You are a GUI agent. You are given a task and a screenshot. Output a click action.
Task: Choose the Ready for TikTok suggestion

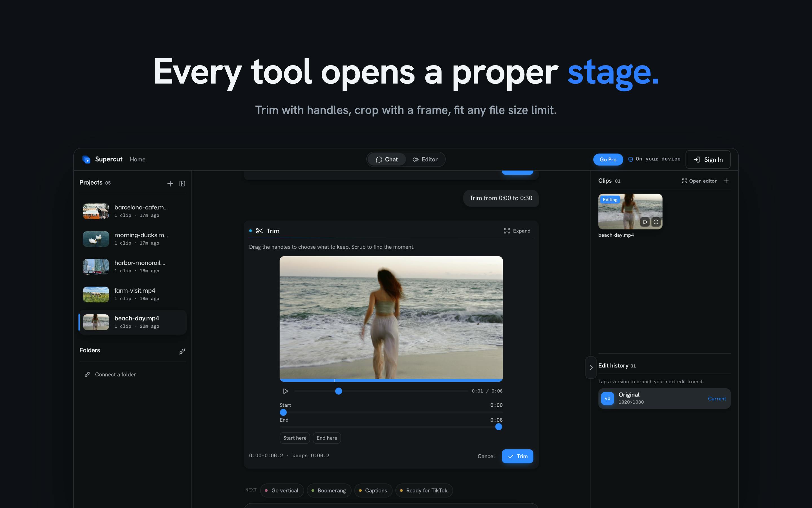(424, 491)
